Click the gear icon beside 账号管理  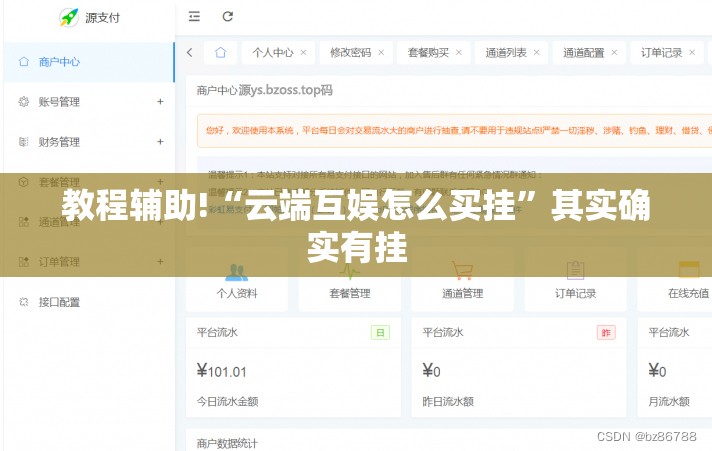(24, 102)
